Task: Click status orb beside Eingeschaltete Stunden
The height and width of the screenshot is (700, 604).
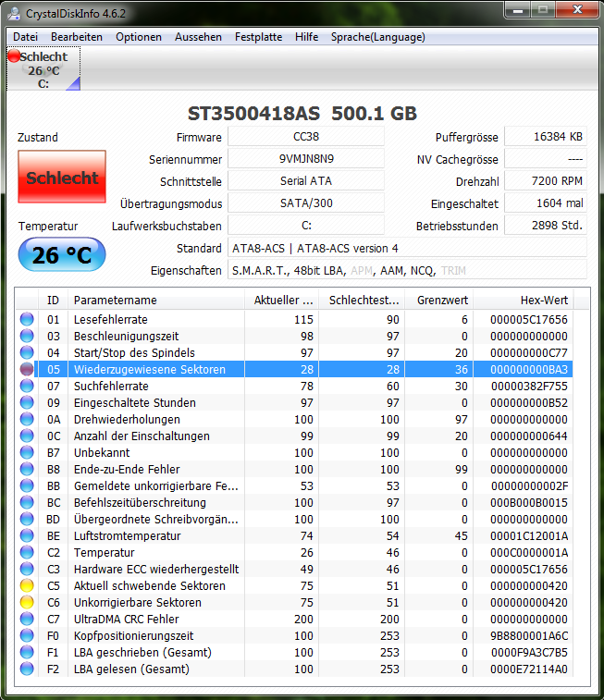Action: click(27, 402)
